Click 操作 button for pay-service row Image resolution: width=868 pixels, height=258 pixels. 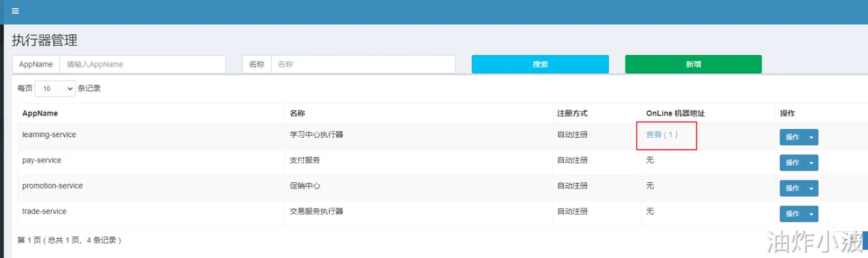[792, 162]
